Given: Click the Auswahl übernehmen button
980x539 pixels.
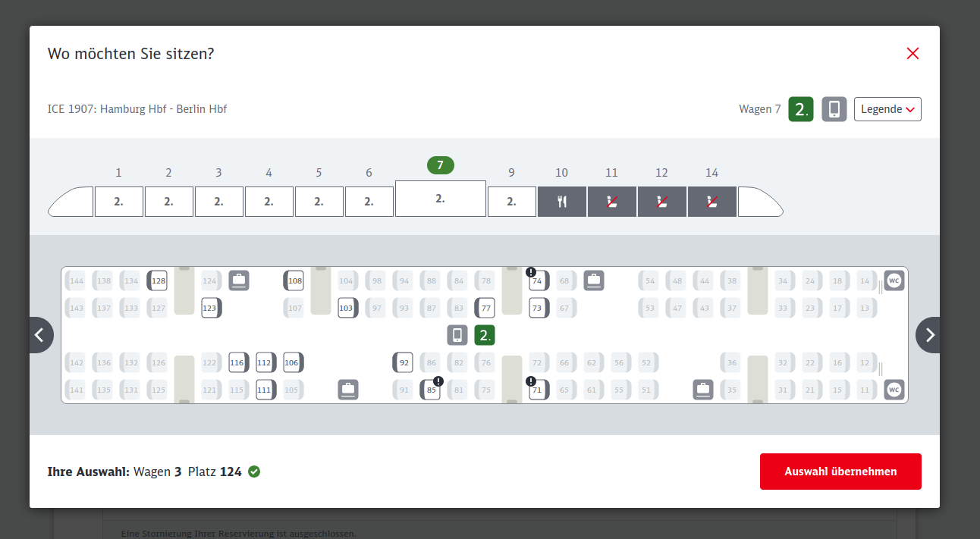Looking at the screenshot, I should point(840,472).
